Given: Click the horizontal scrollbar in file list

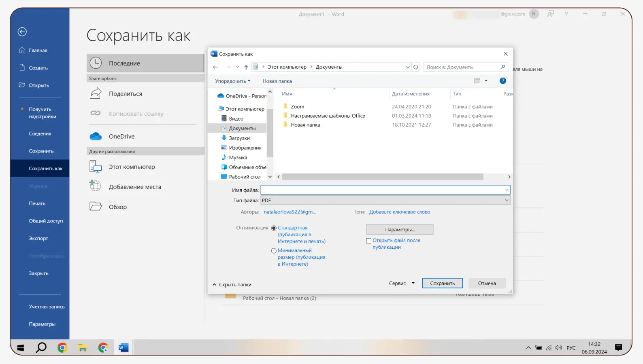Looking at the screenshot, I should point(383,177).
